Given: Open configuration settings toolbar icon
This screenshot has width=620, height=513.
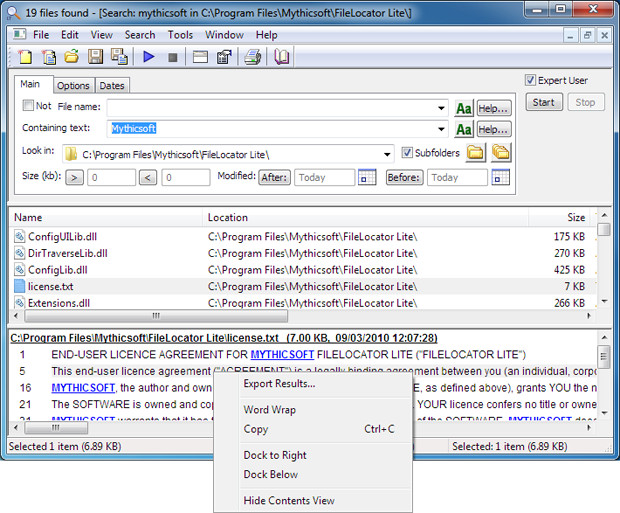Looking at the screenshot, I should [224, 57].
